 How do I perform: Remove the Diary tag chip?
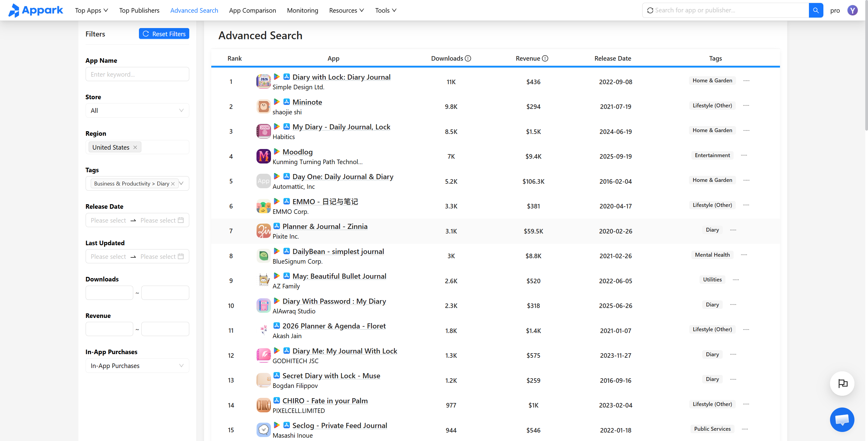173,184
